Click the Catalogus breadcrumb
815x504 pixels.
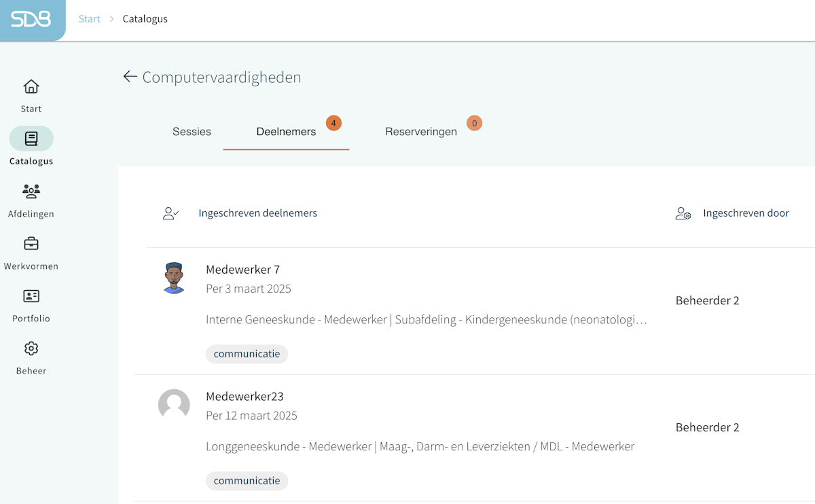click(145, 19)
